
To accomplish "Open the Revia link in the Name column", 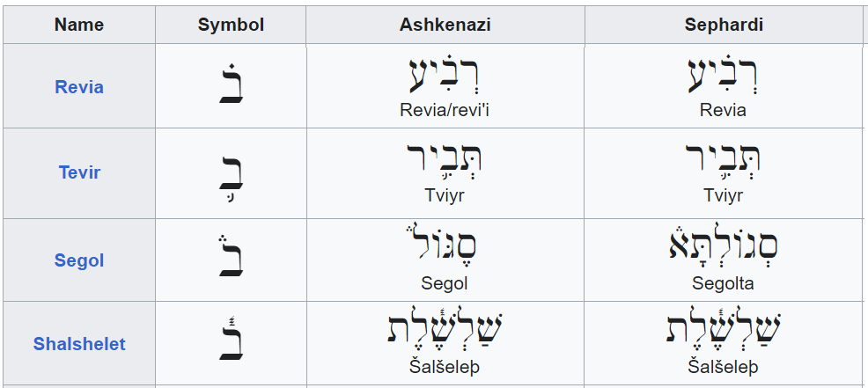I will pyautogui.click(x=79, y=87).
